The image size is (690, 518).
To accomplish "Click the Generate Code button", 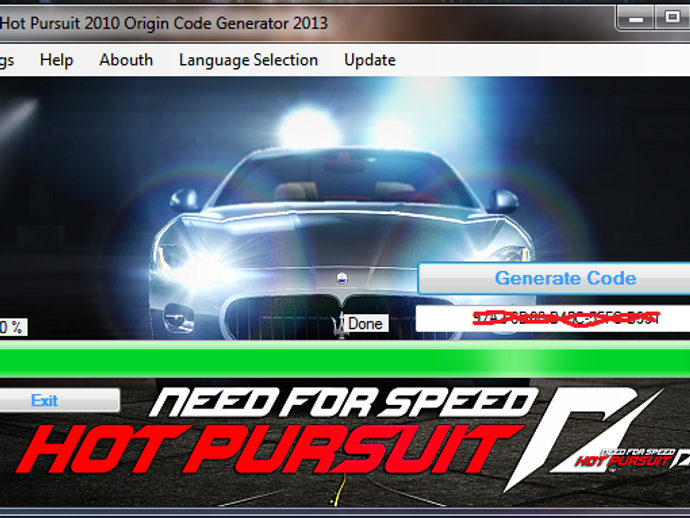I will click(x=554, y=278).
